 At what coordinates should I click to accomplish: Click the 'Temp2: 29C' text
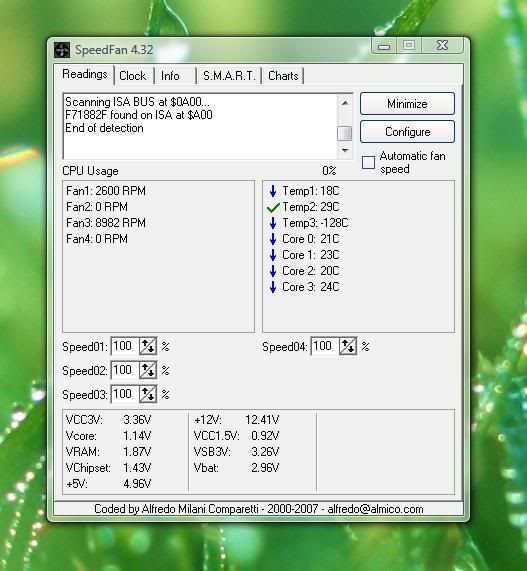coord(311,207)
